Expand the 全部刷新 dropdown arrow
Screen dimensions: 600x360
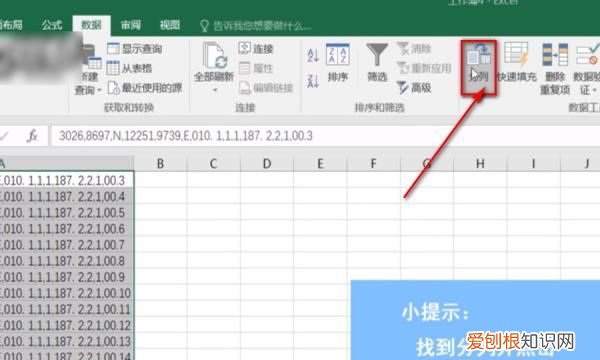click(x=215, y=90)
